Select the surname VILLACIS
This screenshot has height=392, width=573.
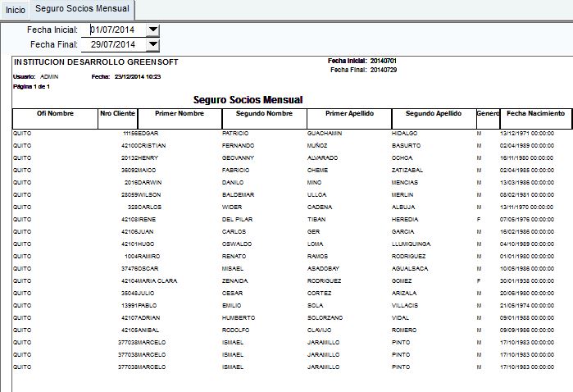[x=404, y=305]
